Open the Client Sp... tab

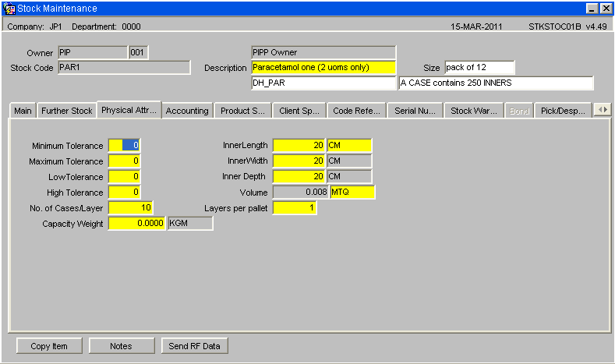pyautogui.click(x=299, y=111)
